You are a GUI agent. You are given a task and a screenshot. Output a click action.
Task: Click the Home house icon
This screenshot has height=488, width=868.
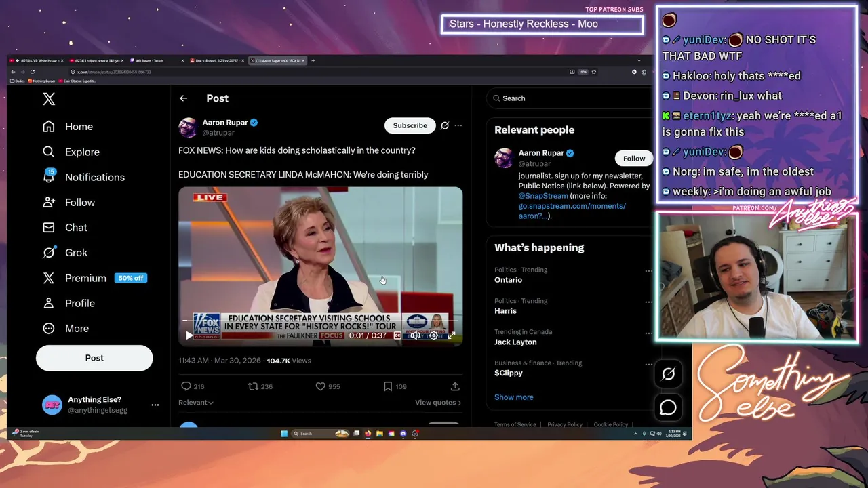click(x=49, y=127)
